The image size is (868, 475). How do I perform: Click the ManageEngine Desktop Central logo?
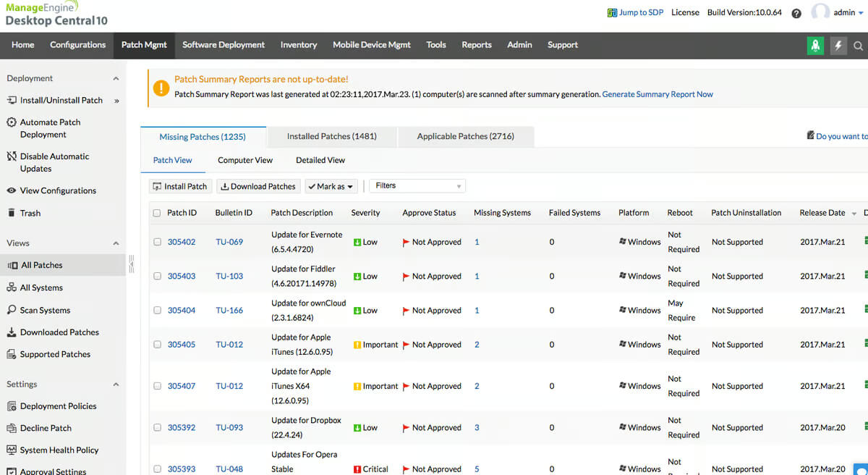pyautogui.click(x=56, y=14)
